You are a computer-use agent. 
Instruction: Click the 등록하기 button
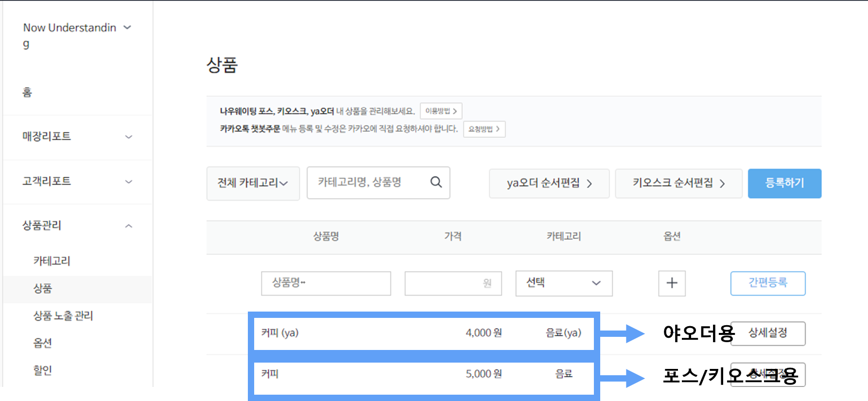tap(784, 183)
